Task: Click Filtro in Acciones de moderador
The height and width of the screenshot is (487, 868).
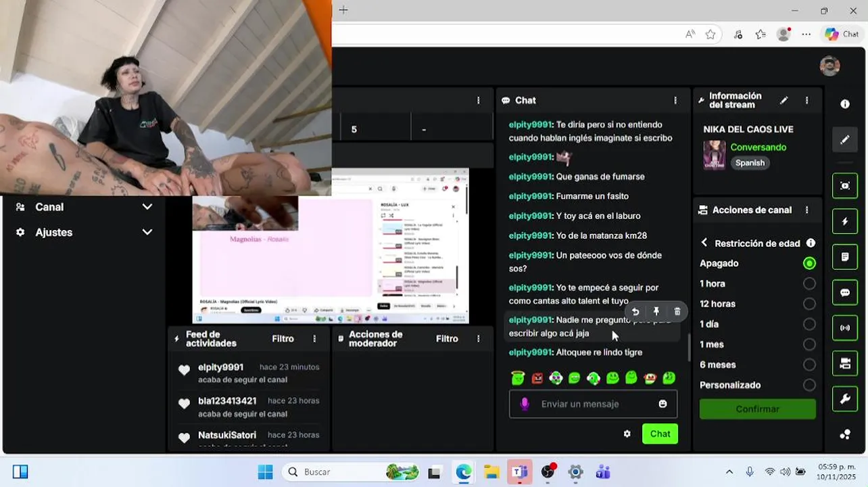Action: coord(447,338)
